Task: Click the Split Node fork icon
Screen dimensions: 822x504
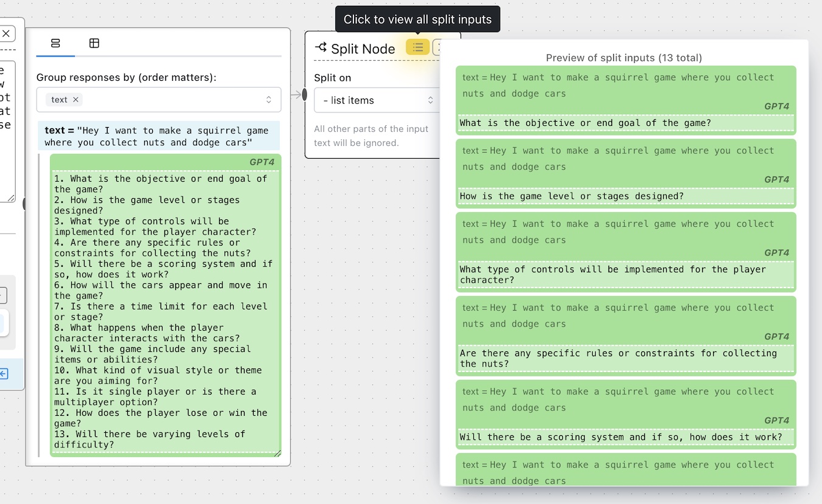Action: click(321, 47)
